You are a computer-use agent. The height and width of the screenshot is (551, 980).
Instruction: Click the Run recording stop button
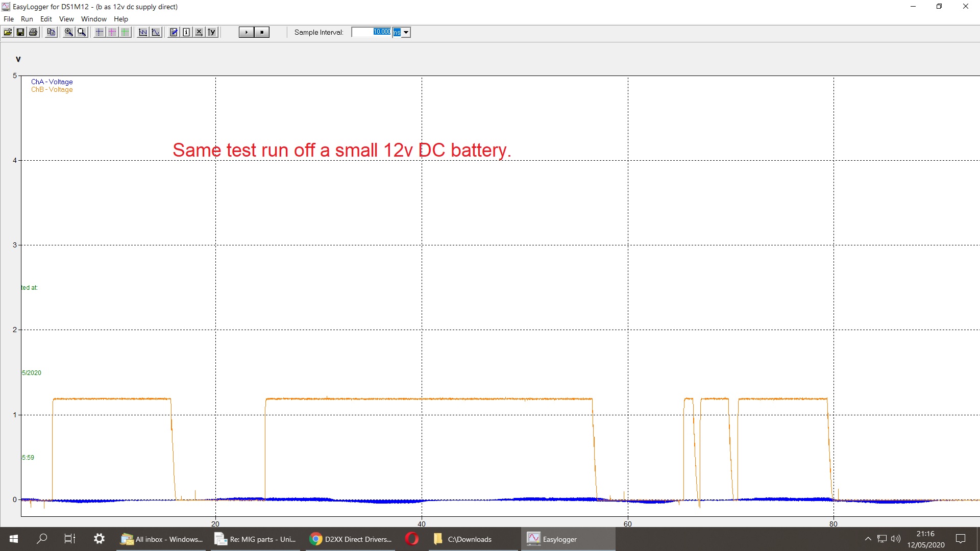(262, 32)
